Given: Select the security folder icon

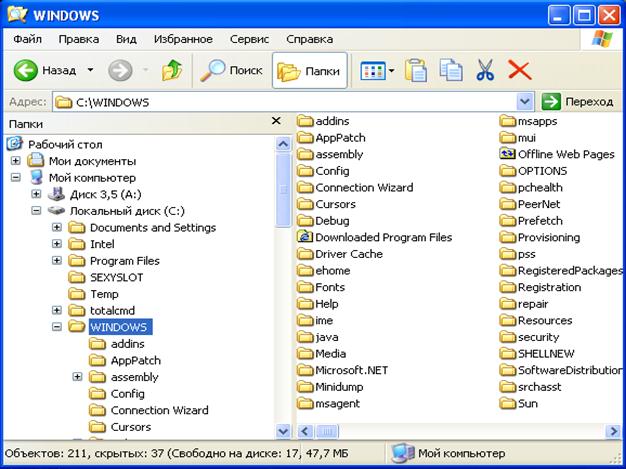Looking at the screenshot, I should tap(507, 337).
